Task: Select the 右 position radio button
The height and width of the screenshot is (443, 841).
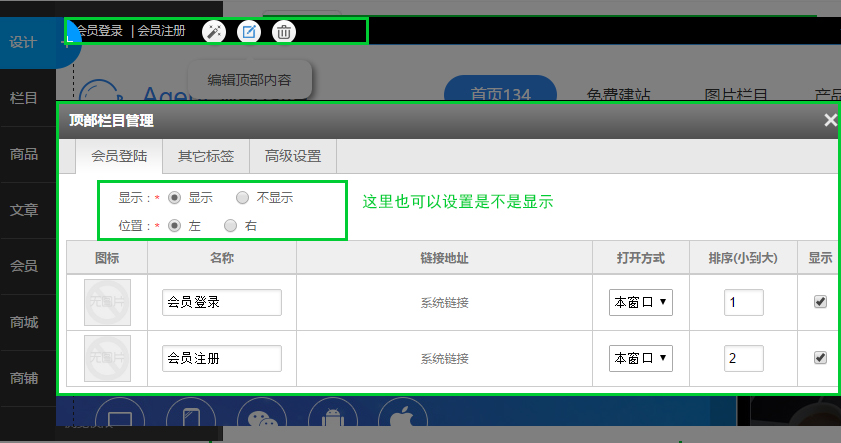Action: 231,226
